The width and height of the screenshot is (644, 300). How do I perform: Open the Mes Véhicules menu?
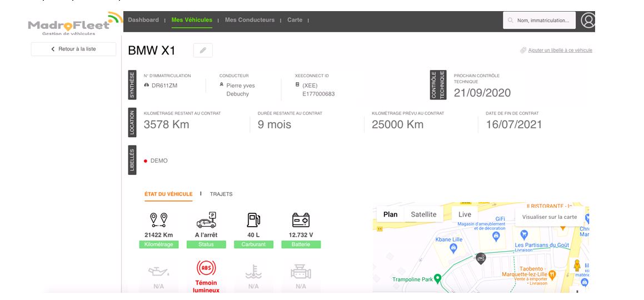pos(192,19)
